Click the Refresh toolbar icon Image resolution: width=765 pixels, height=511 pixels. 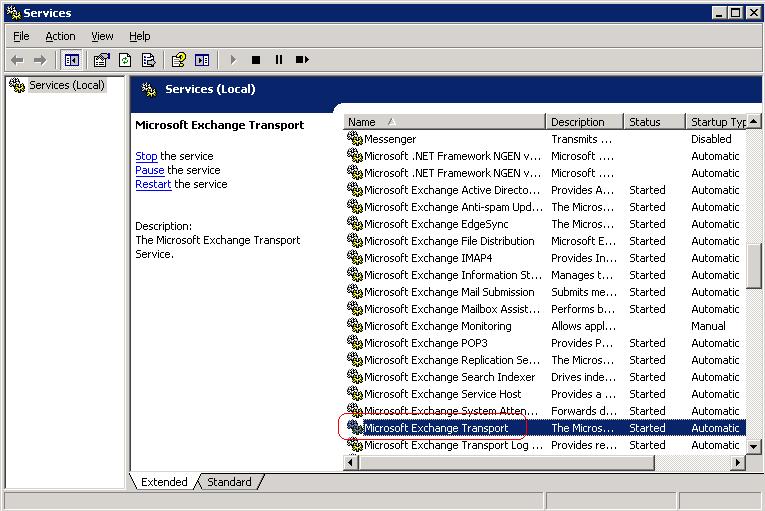(x=125, y=60)
